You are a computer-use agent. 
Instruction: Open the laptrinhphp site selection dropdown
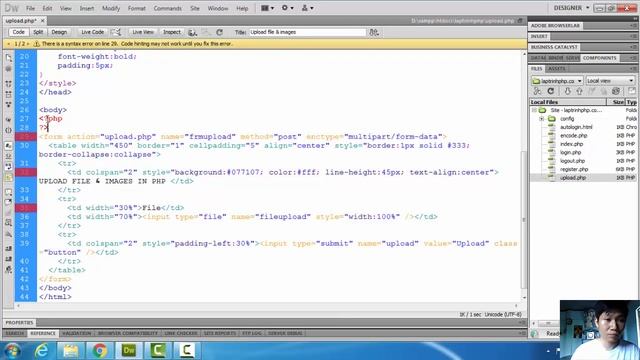tap(557, 81)
